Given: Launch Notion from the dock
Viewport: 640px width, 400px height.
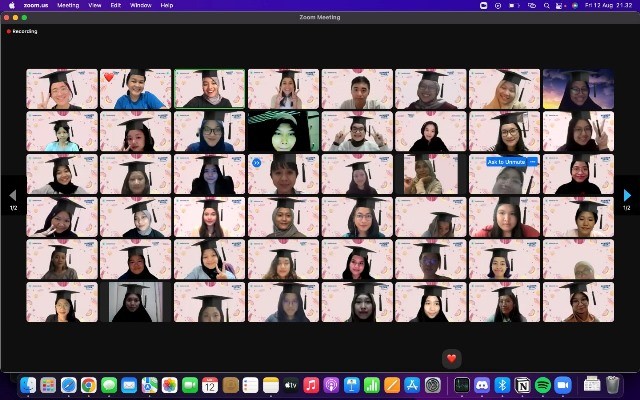Looking at the screenshot, I should point(522,385).
